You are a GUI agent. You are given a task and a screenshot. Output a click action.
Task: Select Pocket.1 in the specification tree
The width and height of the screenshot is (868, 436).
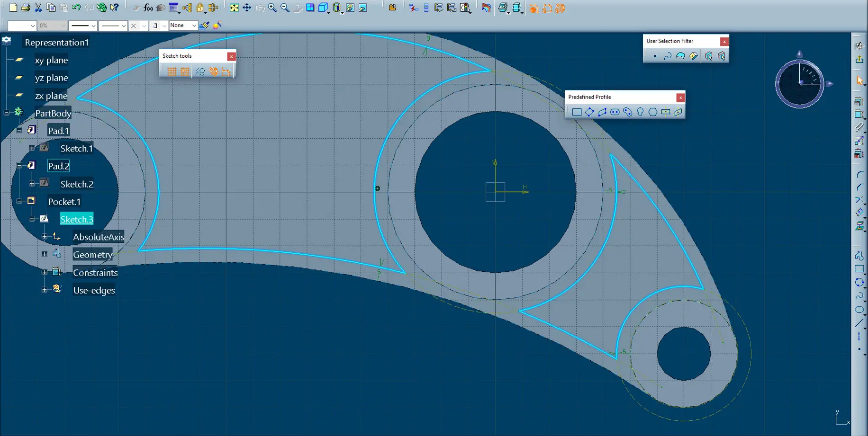pos(64,202)
